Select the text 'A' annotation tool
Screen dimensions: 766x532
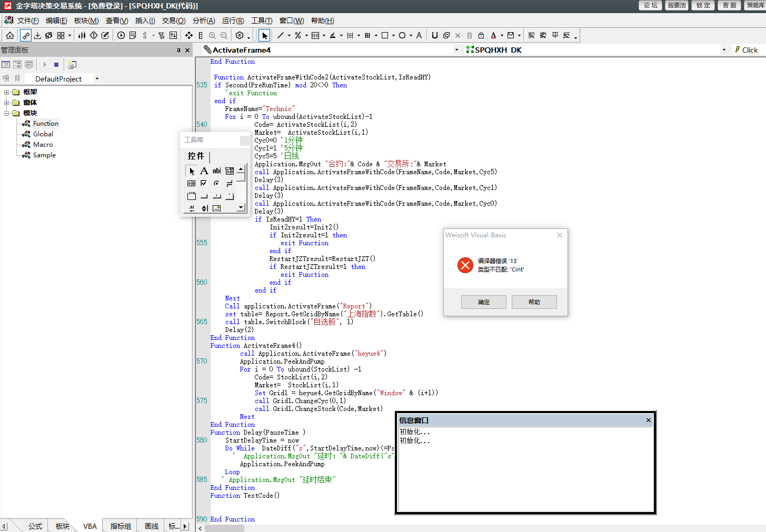(x=419, y=35)
